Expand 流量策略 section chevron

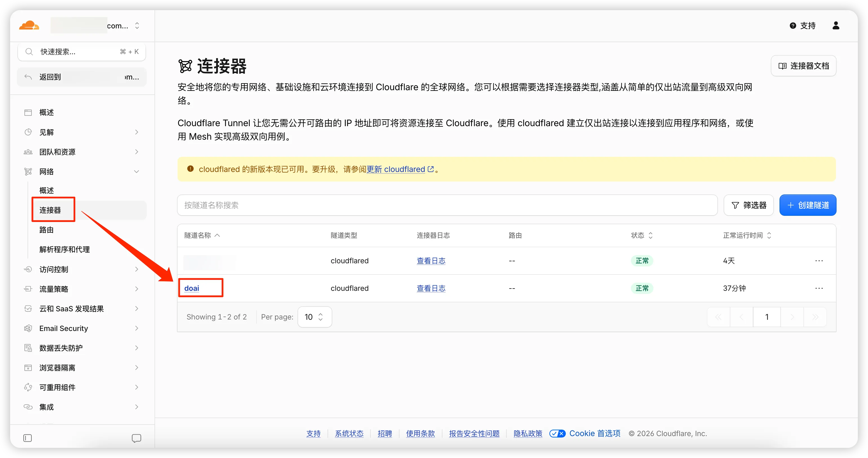tap(137, 289)
